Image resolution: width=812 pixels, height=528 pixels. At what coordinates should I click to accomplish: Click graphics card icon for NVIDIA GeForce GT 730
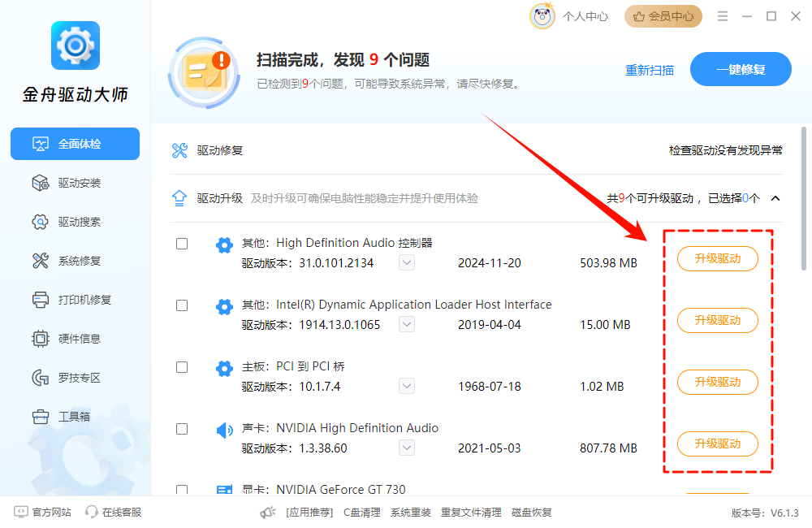pos(224,489)
